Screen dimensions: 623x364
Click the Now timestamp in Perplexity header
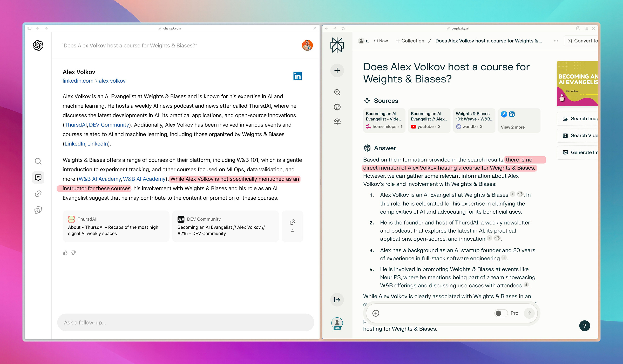(x=381, y=41)
